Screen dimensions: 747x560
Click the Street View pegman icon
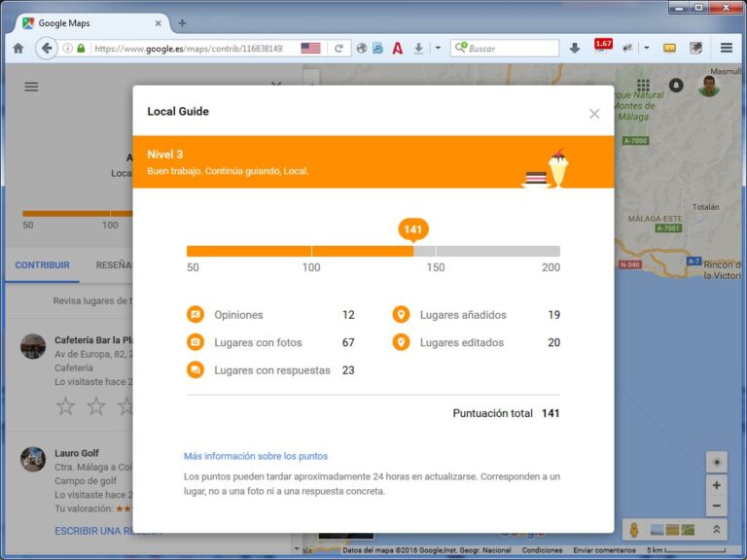634,530
